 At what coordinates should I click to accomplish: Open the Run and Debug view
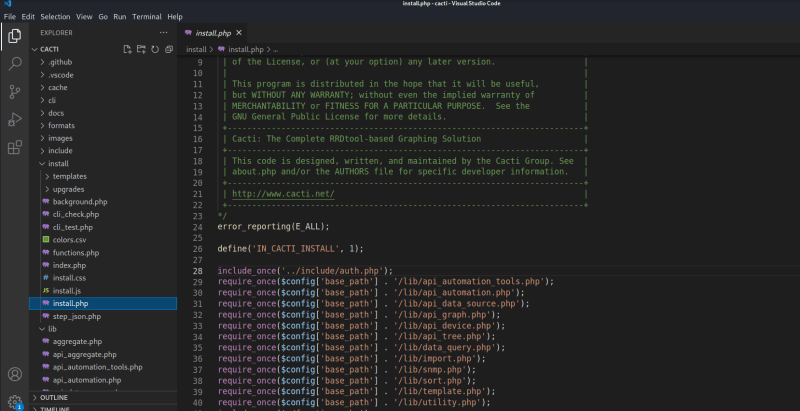15,119
